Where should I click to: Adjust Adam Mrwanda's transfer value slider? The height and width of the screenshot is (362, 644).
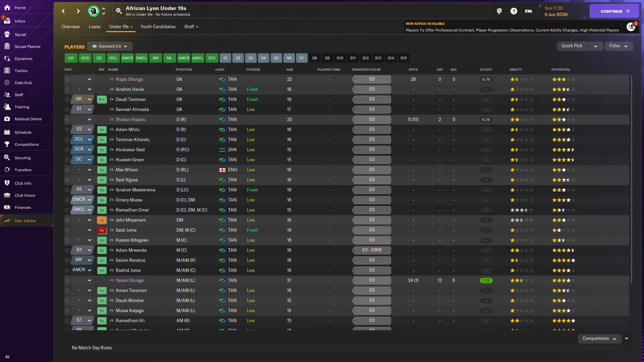click(372, 250)
